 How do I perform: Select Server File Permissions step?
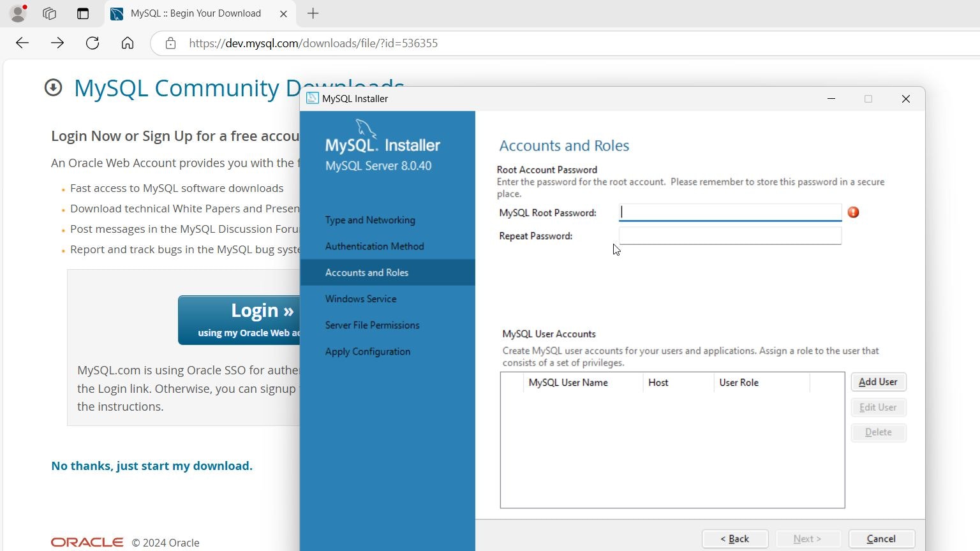coord(372,325)
